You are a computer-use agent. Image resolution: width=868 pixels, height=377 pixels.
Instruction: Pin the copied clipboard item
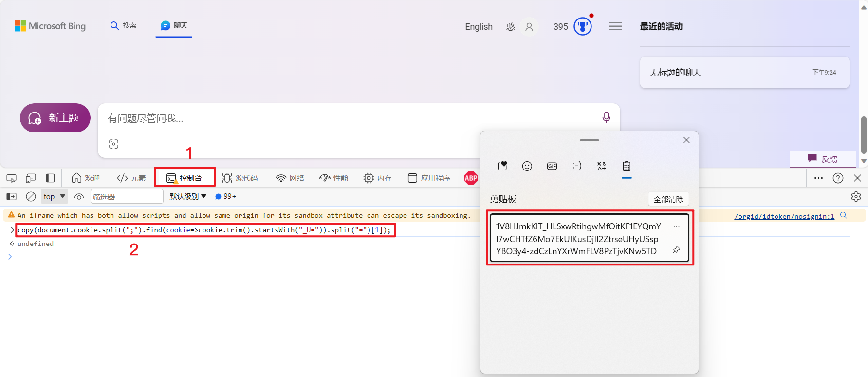pyautogui.click(x=676, y=250)
